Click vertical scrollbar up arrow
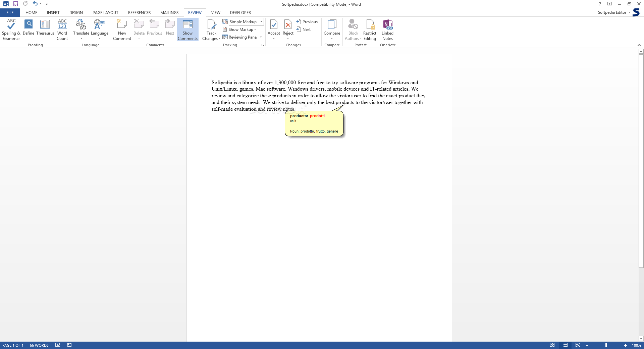The height and width of the screenshot is (349, 644). pos(641,51)
